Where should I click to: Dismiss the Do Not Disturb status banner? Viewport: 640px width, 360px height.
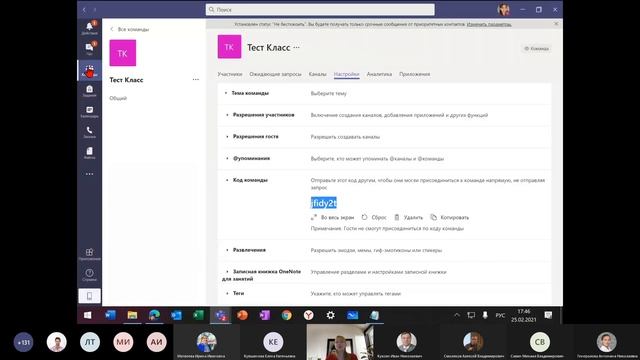pos(556,24)
